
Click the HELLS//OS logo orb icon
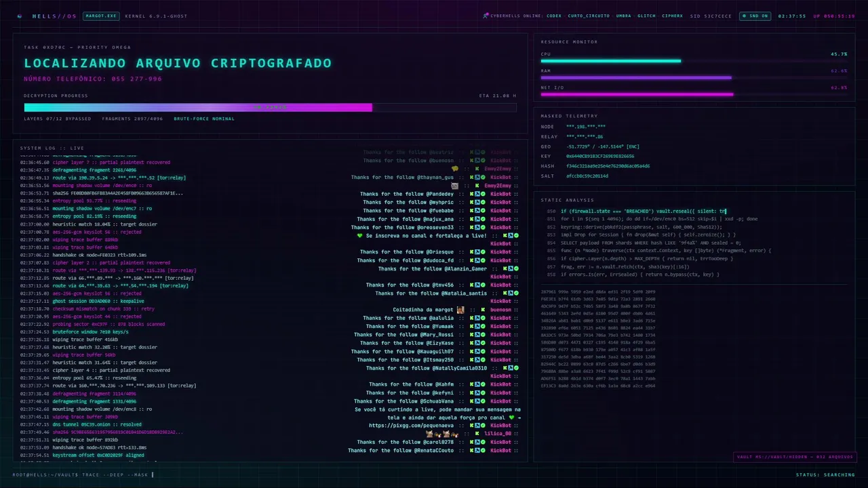tap(19, 16)
